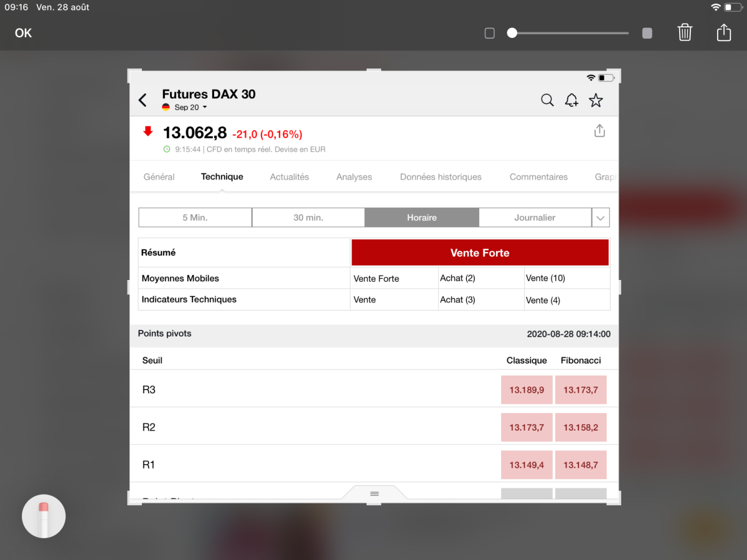Tap the battery icon in iPad status bar

pyautogui.click(x=733, y=7)
